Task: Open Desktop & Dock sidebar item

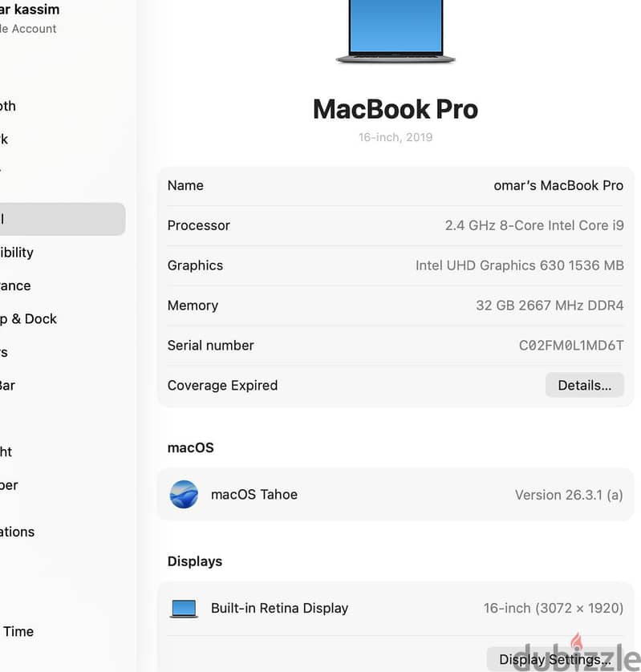Action: click(x=29, y=319)
